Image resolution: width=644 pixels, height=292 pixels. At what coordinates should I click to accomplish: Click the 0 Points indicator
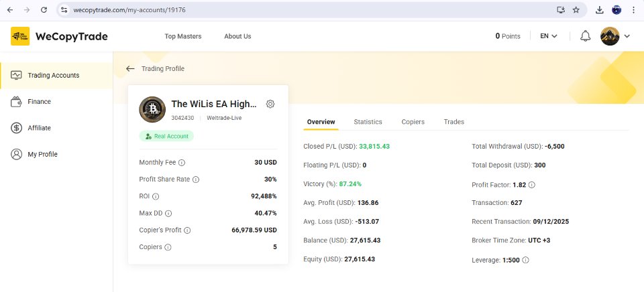pyautogui.click(x=508, y=36)
